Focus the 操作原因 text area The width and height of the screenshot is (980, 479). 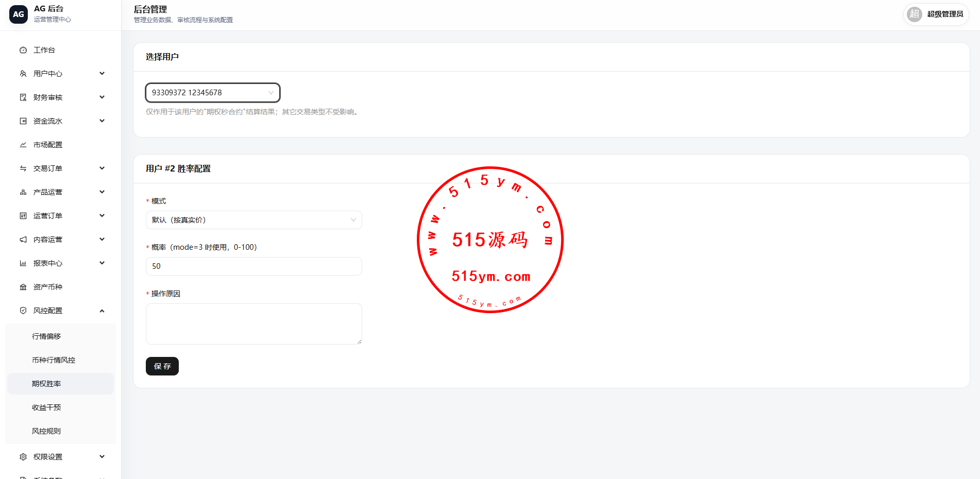point(254,324)
